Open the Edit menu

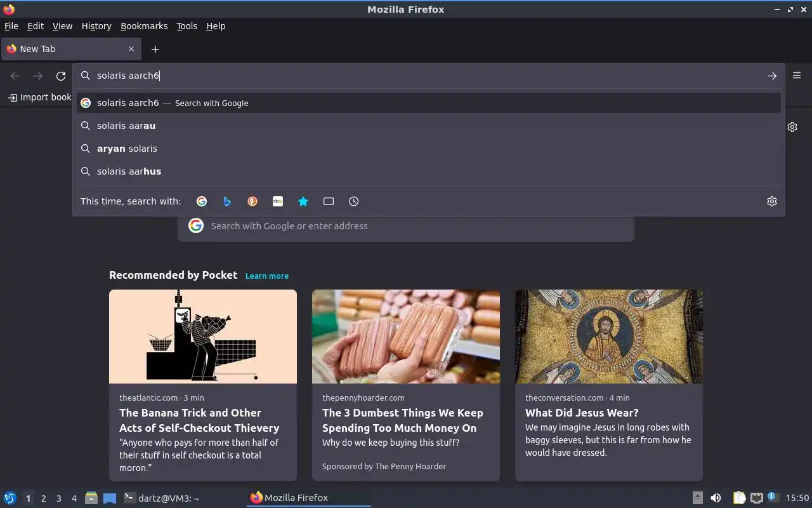(36, 26)
